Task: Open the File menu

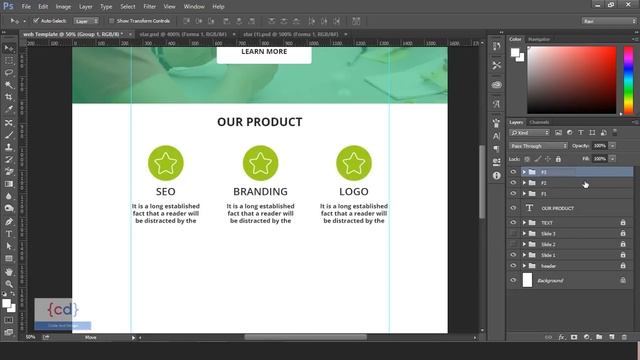Action: pyautogui.click(x=26, y=7)
